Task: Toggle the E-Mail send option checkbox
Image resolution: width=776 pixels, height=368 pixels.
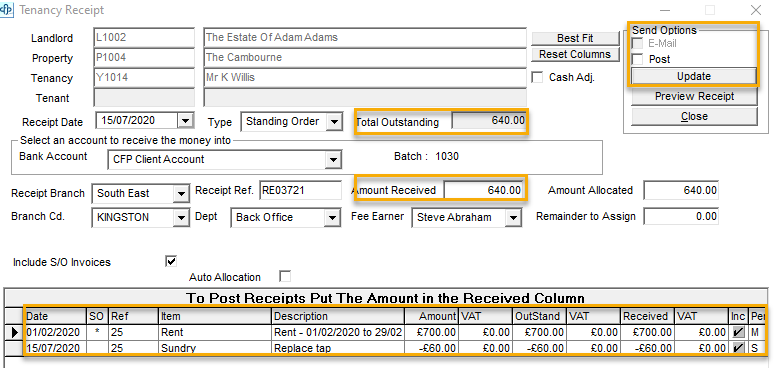Action: click(638, 44)
